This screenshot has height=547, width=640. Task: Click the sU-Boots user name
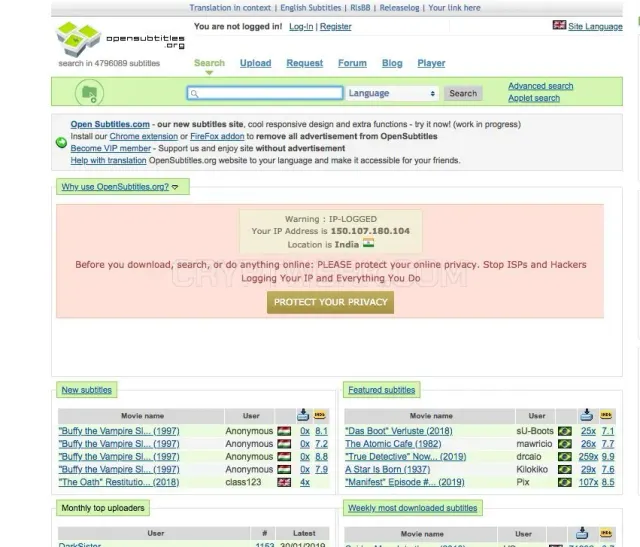pos(535,431)
